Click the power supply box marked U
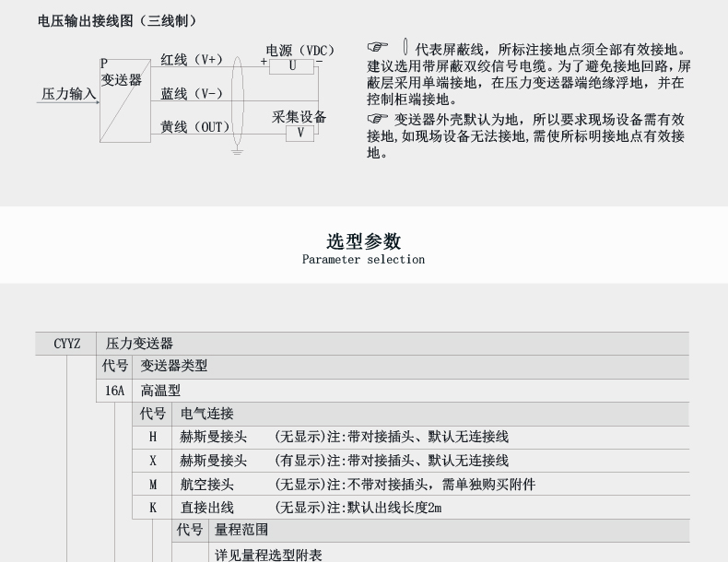This screenshot has width=728, height=562. click(x=291, y=65)
